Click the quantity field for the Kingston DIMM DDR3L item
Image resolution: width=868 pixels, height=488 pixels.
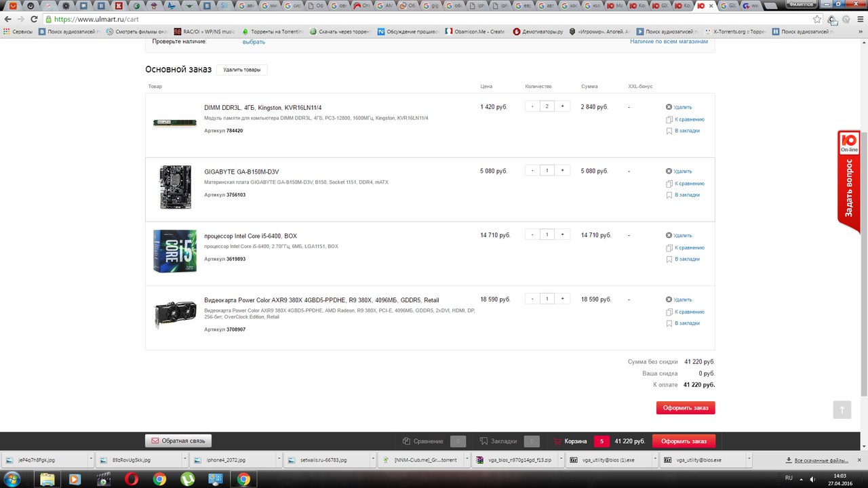click(547, 106)
